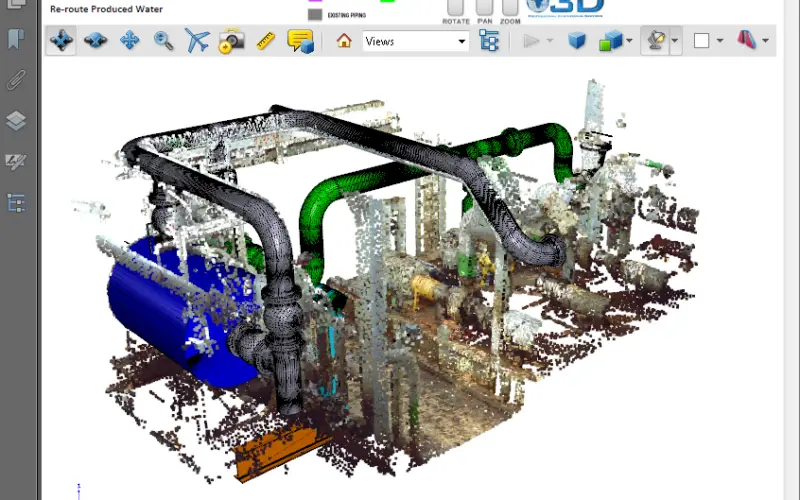
Task: Select the magnifier Zoom tool
Action: [164, 41]
